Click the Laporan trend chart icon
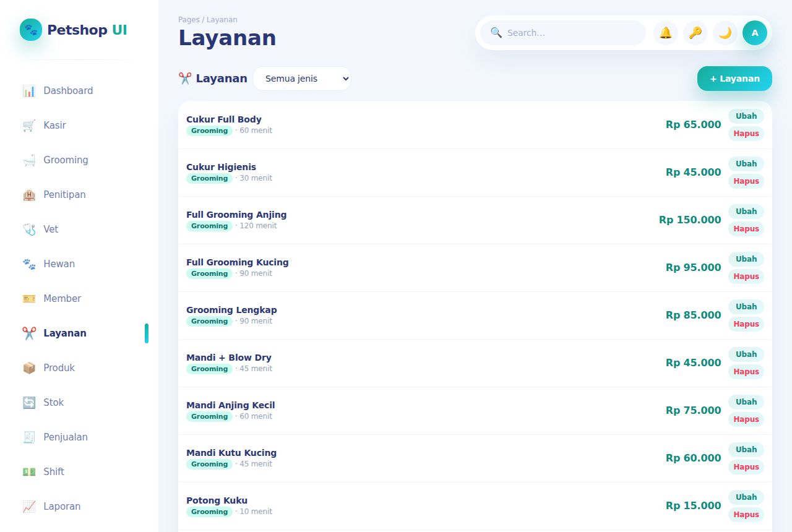This screenshot has height=532, width=792. click(29, 507)
